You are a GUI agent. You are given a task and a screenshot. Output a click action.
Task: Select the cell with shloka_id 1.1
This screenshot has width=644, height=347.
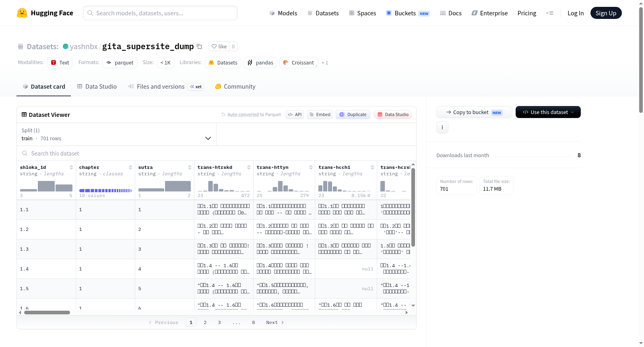(46, 210)
